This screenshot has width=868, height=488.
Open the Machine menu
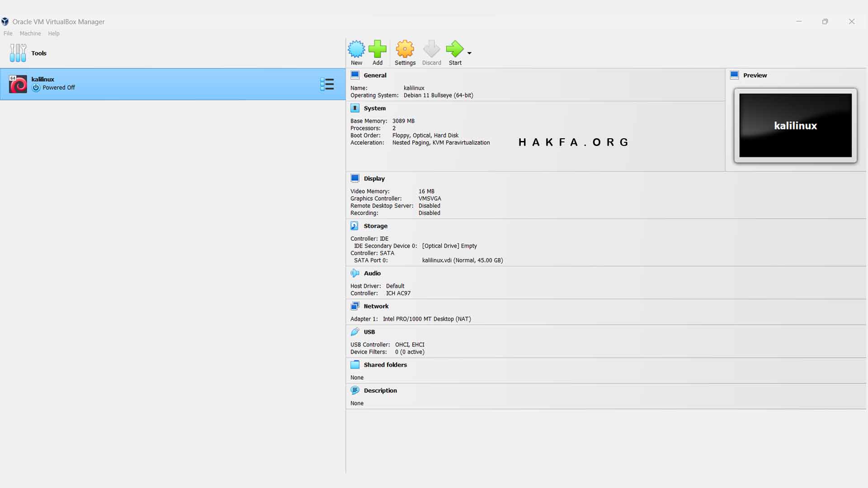point(30,33)
